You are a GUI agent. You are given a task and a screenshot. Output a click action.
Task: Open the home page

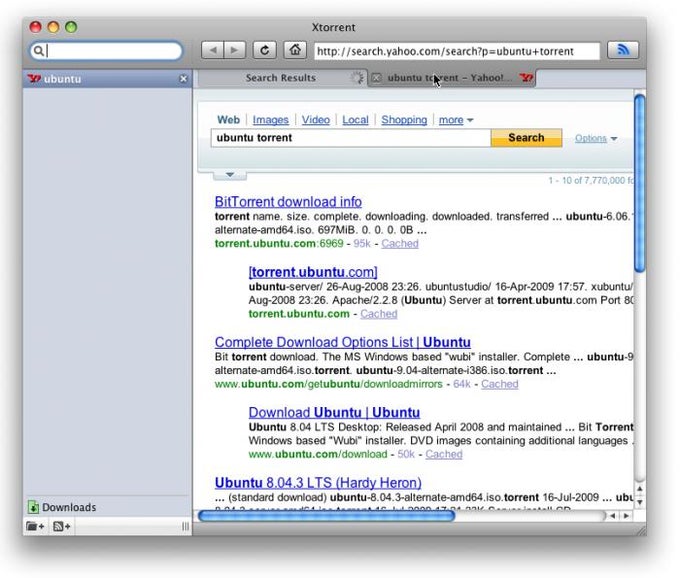click(x=295, y=51)
